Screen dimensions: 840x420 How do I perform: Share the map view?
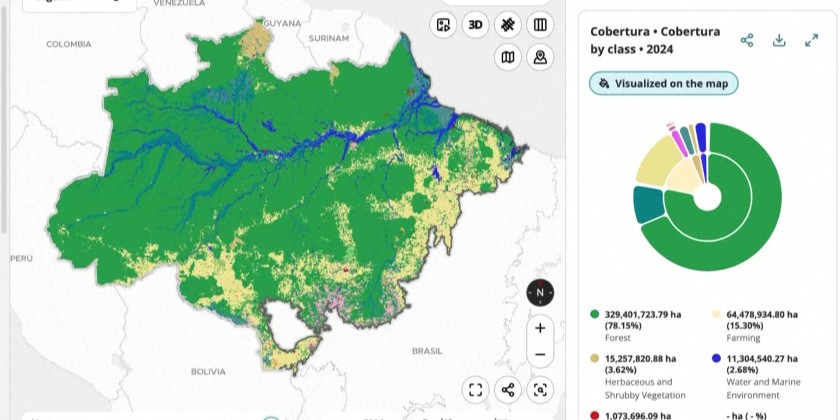(508, 390)
